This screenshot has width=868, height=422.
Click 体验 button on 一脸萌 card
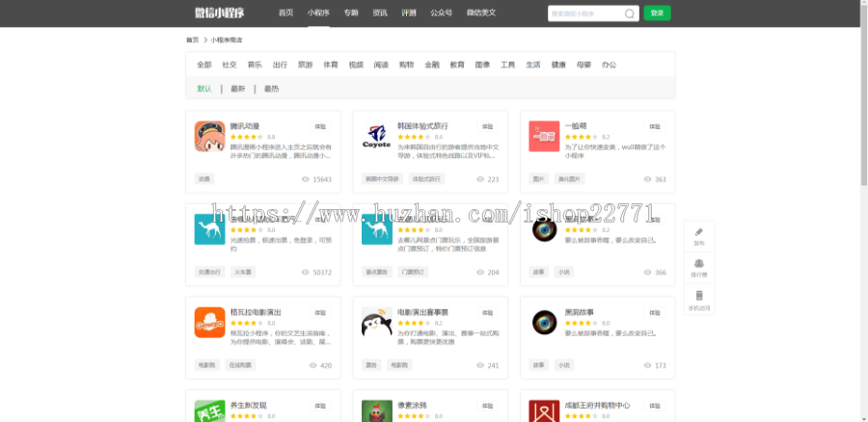pyautogui.click(x=655, y=126)
